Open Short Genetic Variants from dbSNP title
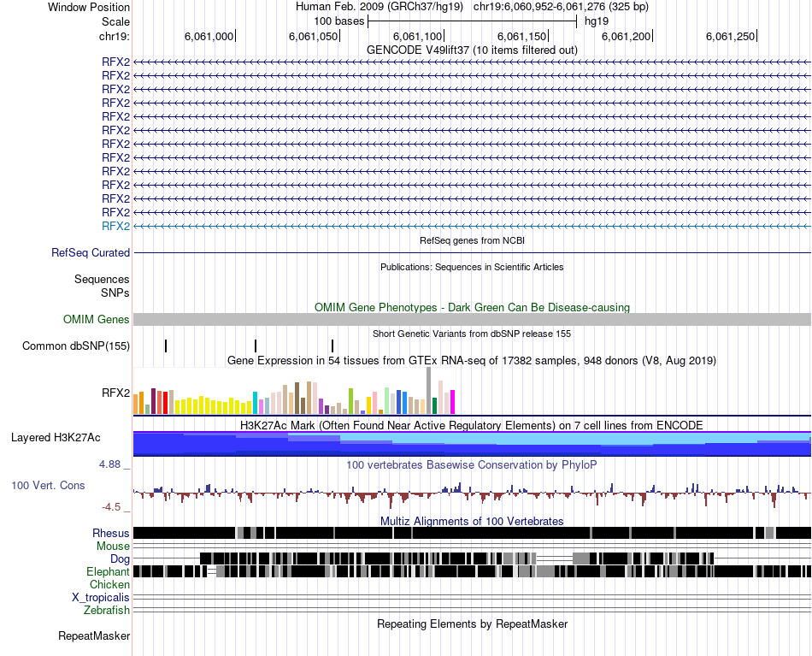Viewport: 812px width, 656px height. click(472, 334)
